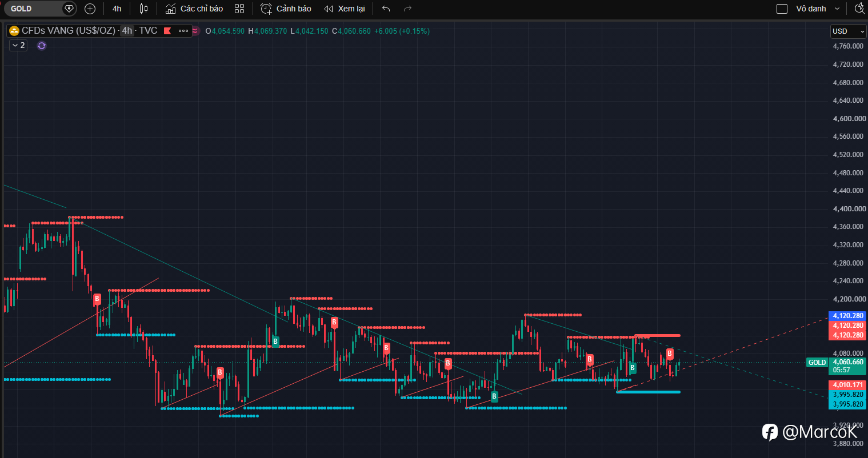
Task: Collapse the indicator legend with the 2 chevron
Action: click(x=18, y=45)
